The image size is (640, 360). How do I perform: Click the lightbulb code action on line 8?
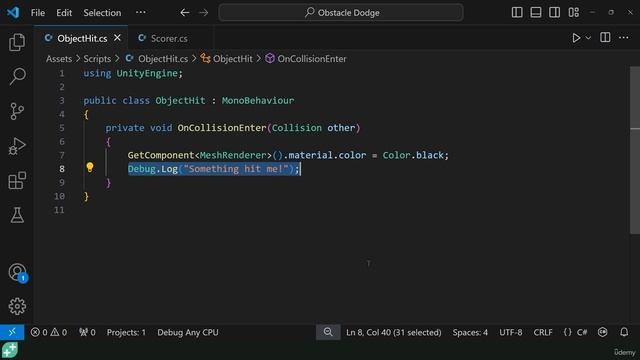coord(90,167)
